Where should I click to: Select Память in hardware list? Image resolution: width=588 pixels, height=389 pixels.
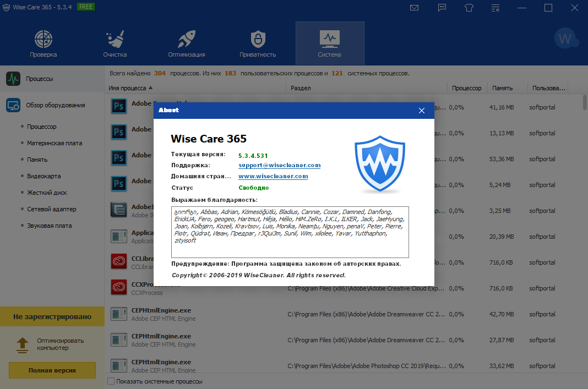pyautogui.click(x=37, y=160)
